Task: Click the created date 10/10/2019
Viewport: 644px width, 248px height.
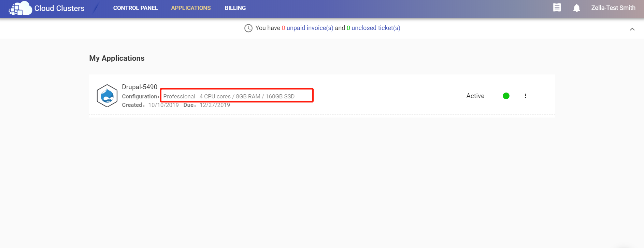Action: pos(163,105)
